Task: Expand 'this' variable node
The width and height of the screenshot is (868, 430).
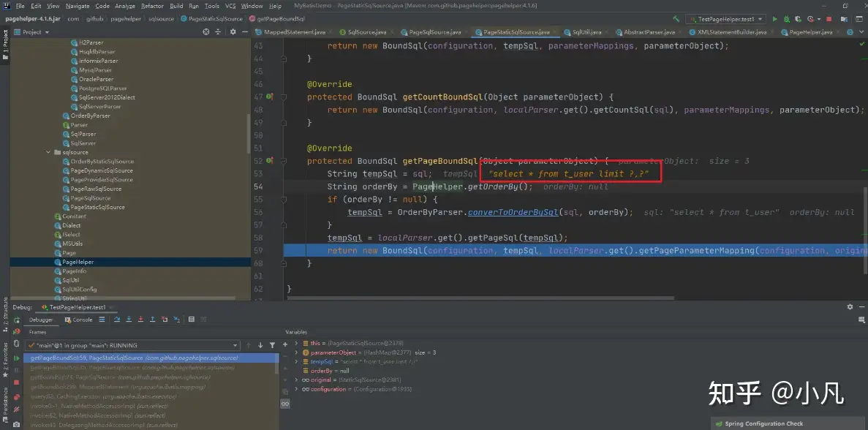Action: [298, 344]
